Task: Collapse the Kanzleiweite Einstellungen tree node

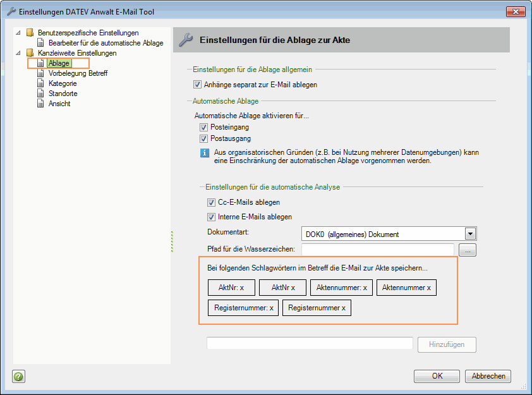Action: click(x=18, y=53)
